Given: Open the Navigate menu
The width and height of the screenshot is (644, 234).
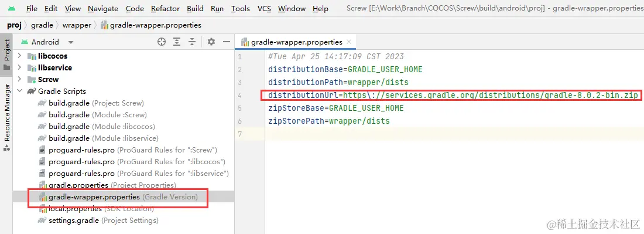Looking at the screenshot, I should (x=103, y=8).
